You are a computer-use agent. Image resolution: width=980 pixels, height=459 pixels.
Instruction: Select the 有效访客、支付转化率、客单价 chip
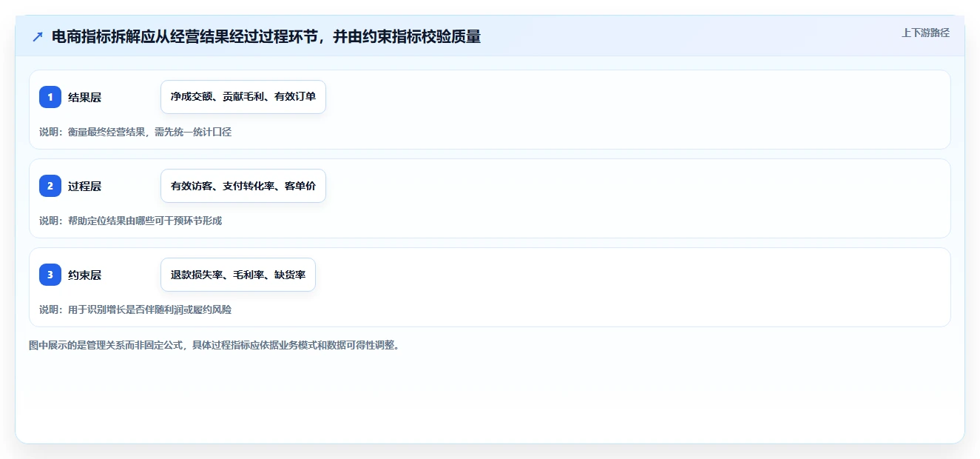(x=243, y=186)
